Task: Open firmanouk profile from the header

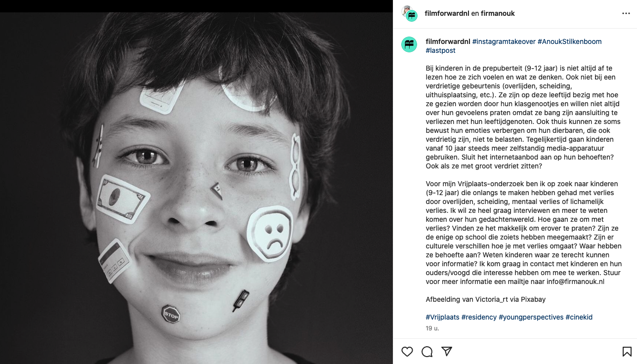Action: [498, 13]
